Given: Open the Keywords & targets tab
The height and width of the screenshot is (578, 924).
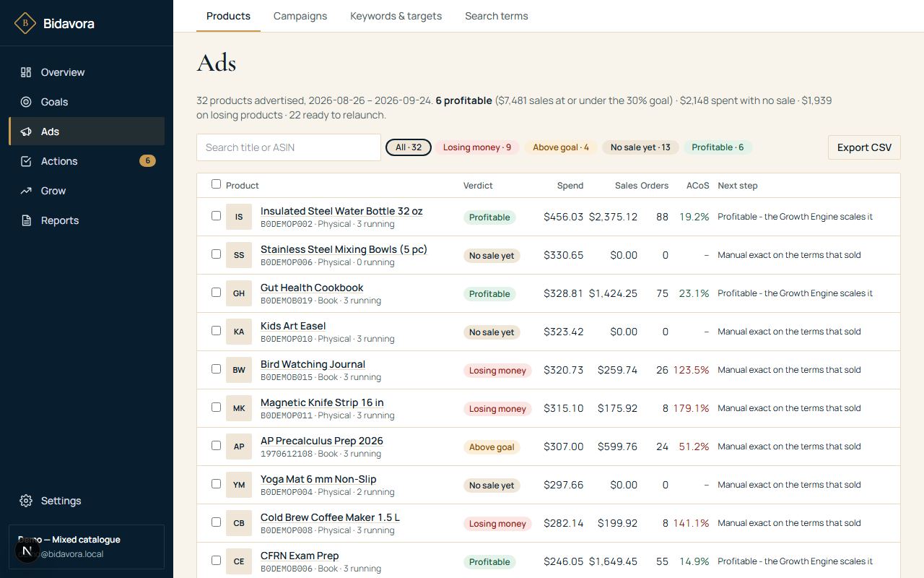Looking at the screenshot, I should click(396, 16).
